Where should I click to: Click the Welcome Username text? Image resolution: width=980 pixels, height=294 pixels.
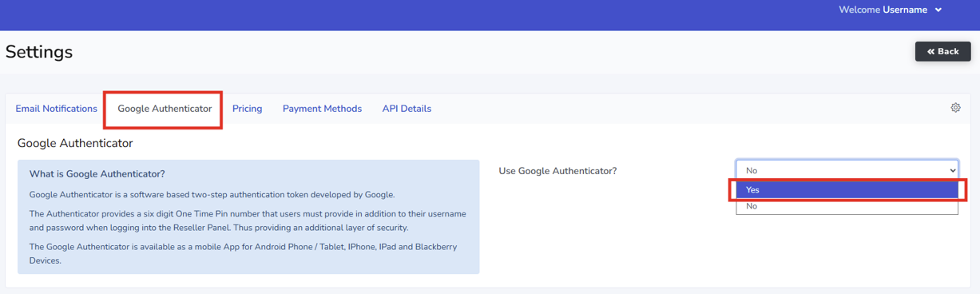click(x=883, y=10)
